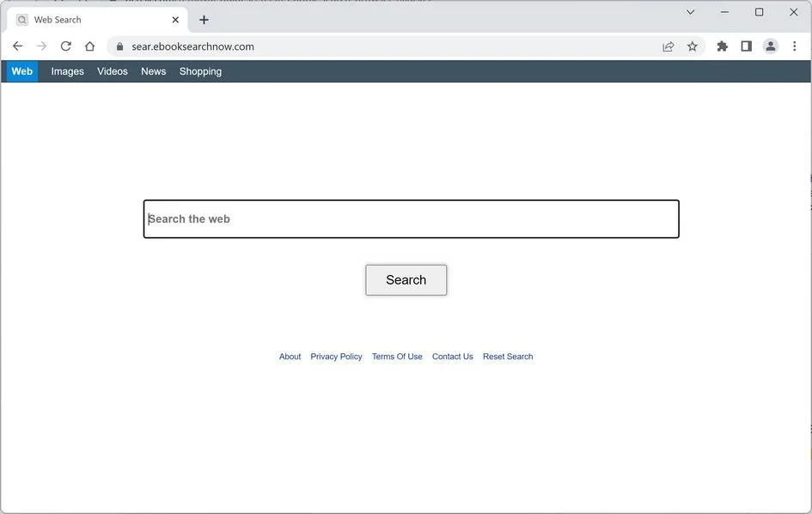View site info via the lock icon
The image size is (812, 514).
pos(119,46)
